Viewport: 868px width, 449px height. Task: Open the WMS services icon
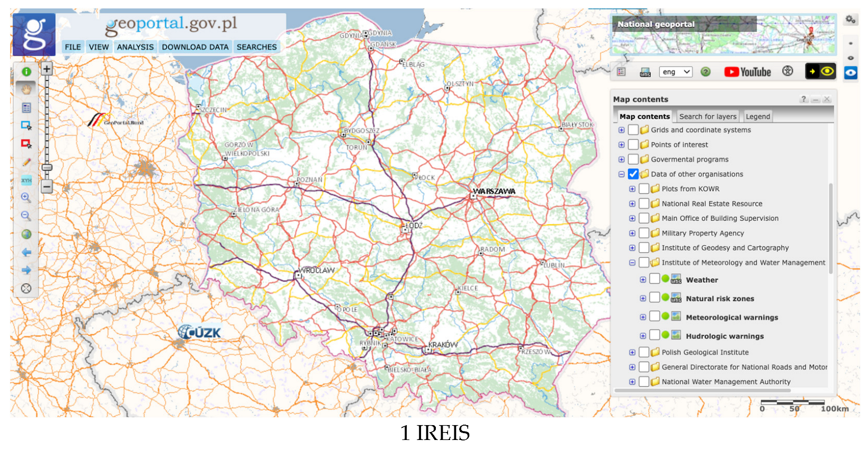(645, 72)
